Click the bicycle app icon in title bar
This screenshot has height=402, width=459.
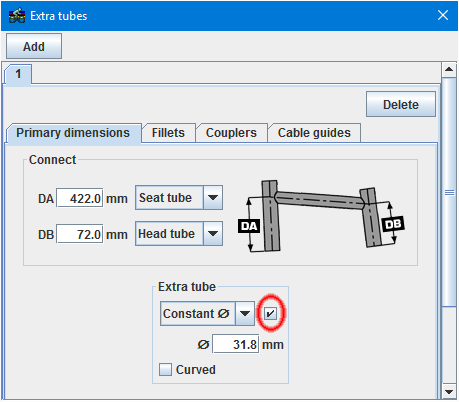click(17, 15)
